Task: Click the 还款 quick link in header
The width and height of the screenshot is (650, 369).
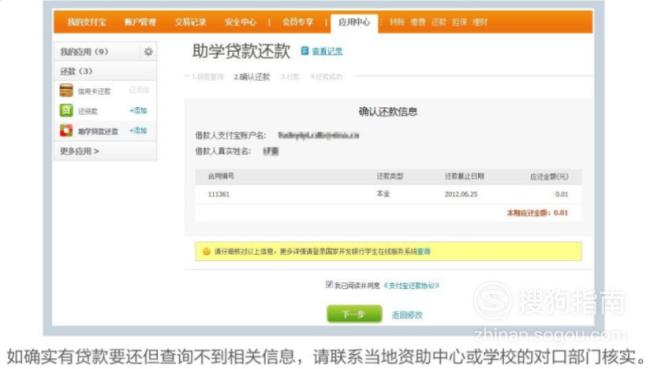Action: click(x=439, y=22)
